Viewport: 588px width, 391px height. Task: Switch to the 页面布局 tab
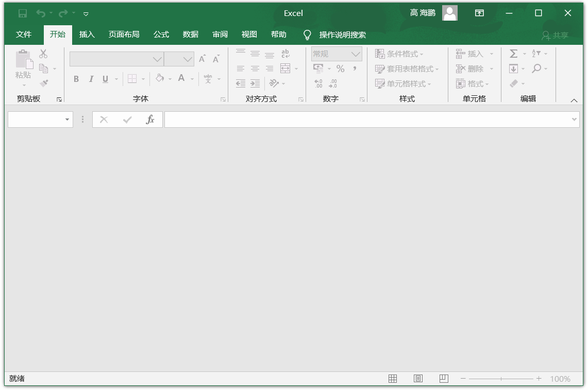(124, 35)
